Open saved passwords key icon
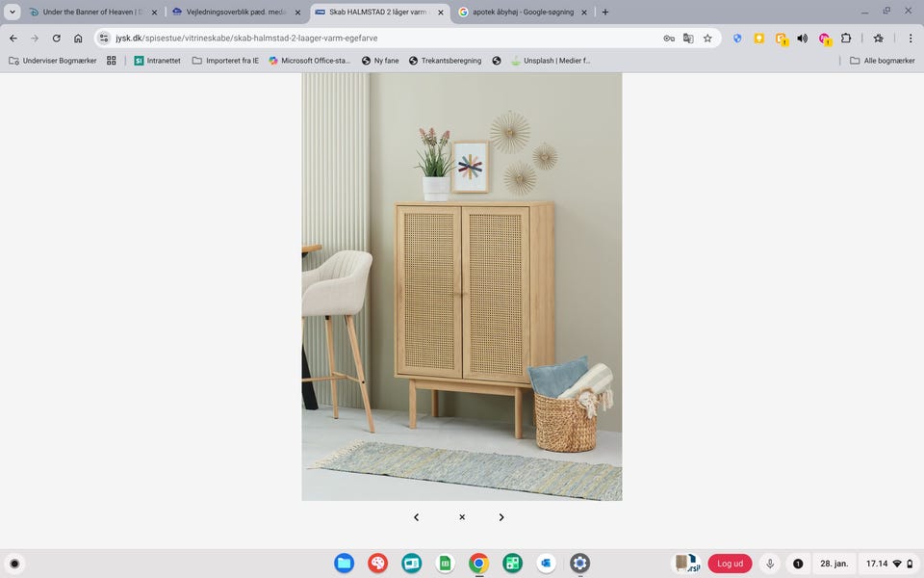Image resolution: width=924 pixels, height=578 pixels. click(669, 39)
